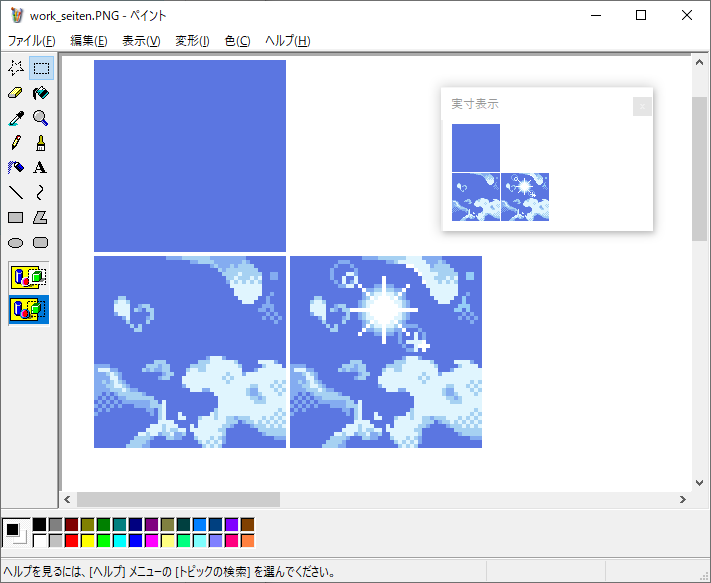The height and width of the screenshot is (583, 711).
Task: Pick the orange color swatch
Action: (248, 540)
